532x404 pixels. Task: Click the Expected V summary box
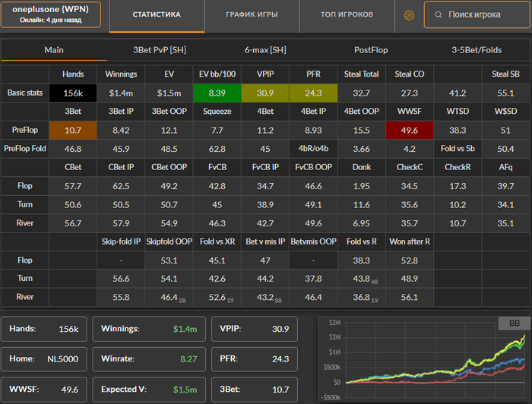[149, 390]
